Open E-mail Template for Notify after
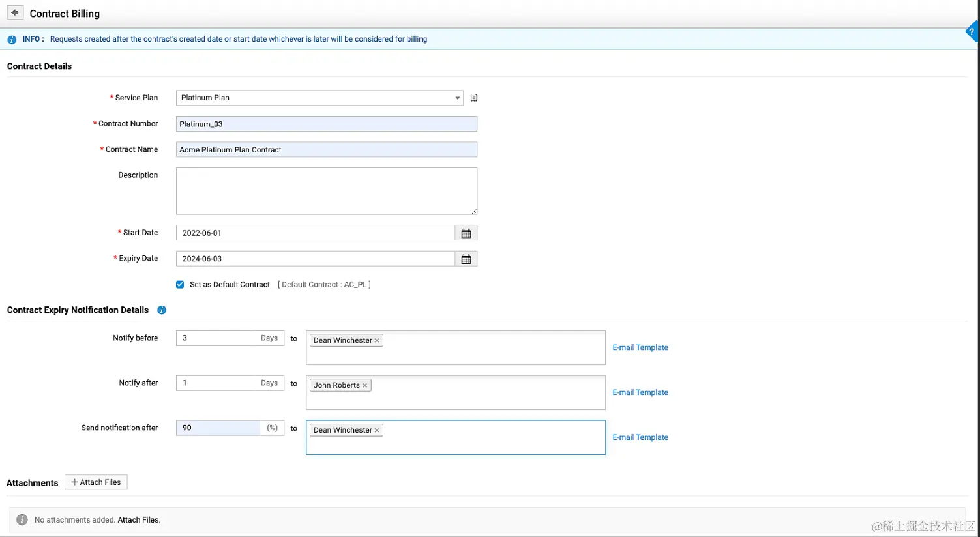This screenshot has height=537, width=980. point(640,392)
